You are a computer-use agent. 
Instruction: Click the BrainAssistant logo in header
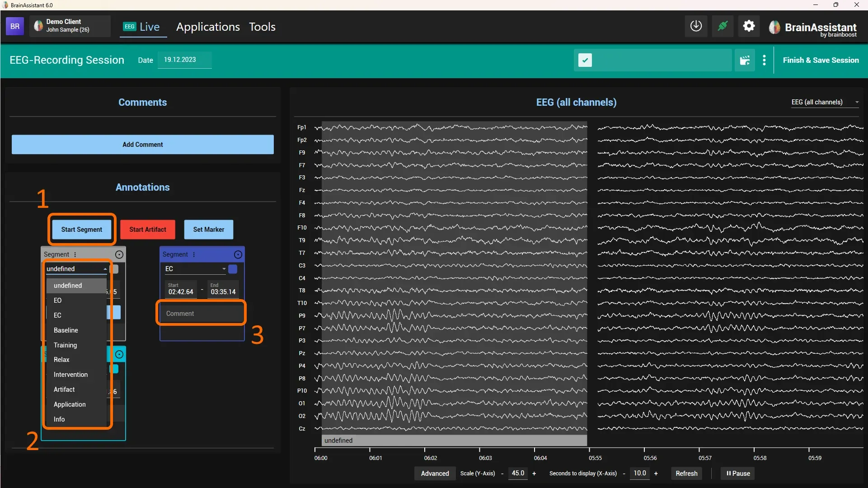coord(813,28)
